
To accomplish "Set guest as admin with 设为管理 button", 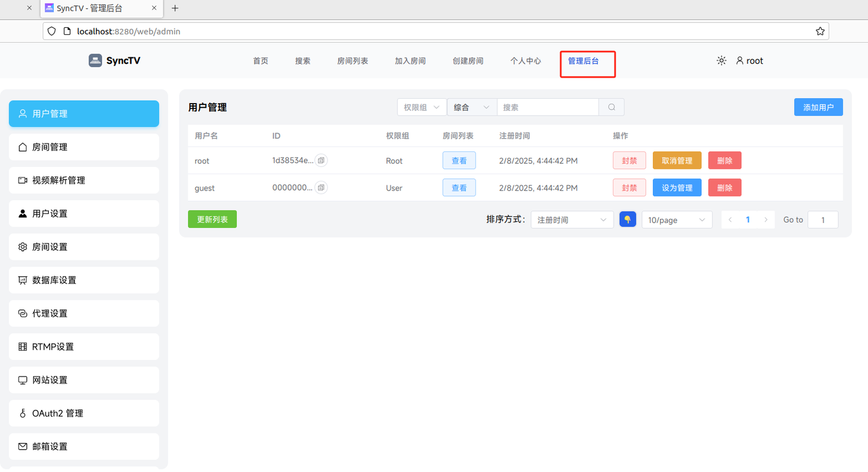I will 677,187.
